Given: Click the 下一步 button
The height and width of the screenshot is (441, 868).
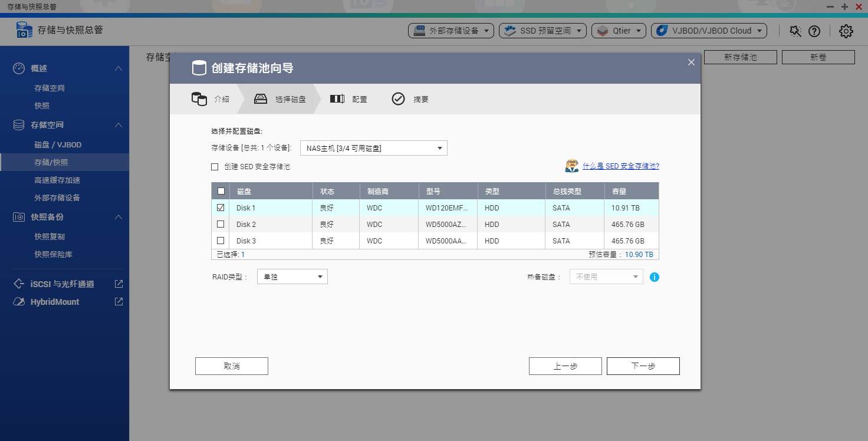Looking at the screenshot, I should 643,366.
